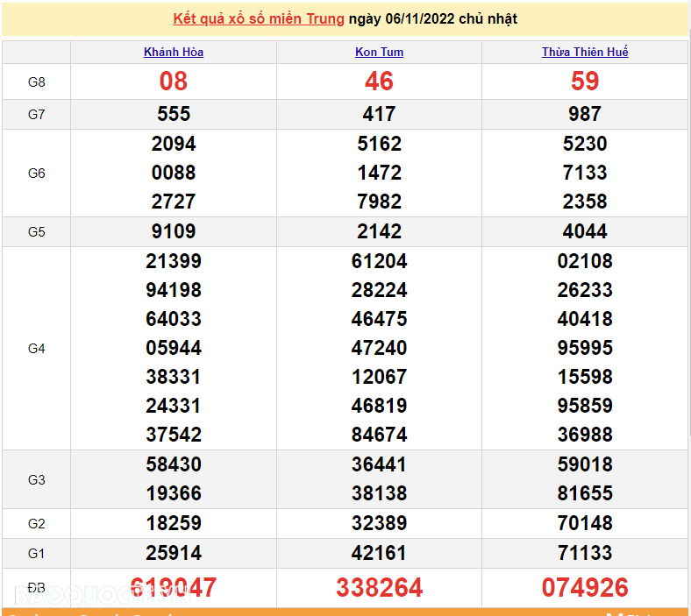Select Thừa Thiên Huế G8 result 59
Screen dimensions: 691x616
585,81
